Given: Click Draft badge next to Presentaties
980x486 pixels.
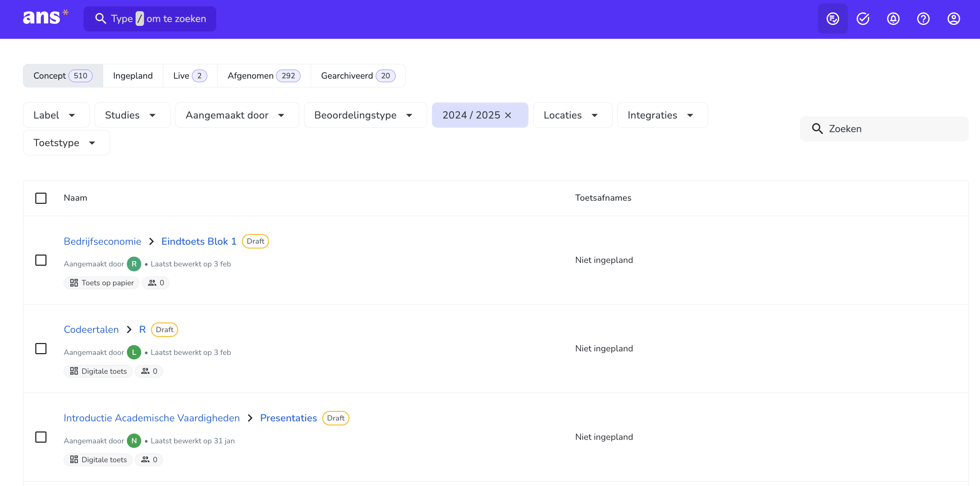Looking at the screenshot, I should click(336, 418).
